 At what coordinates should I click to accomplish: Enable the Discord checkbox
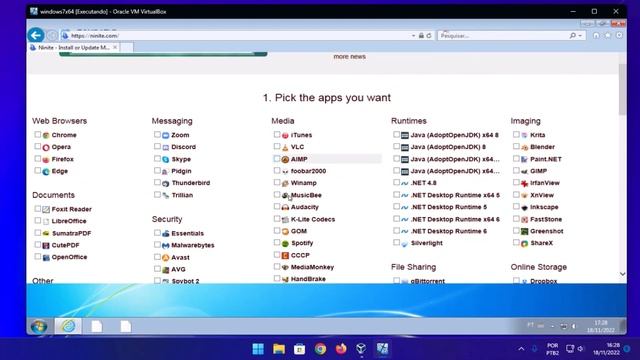tap(157, 146)
